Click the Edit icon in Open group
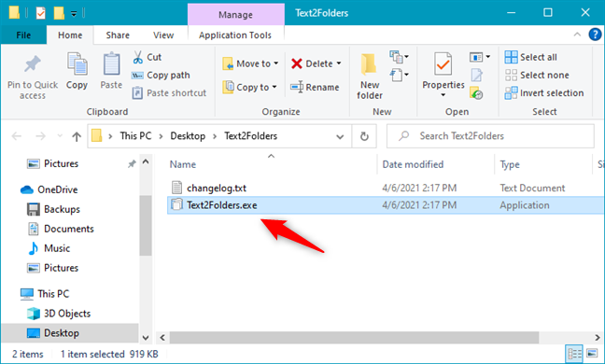The height and width of the screenshot is (364, 605). coord(477,76)
